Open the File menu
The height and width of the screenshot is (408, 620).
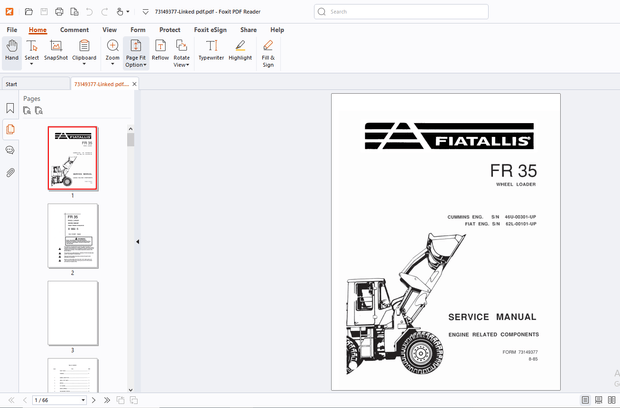[x=12, y=30]
